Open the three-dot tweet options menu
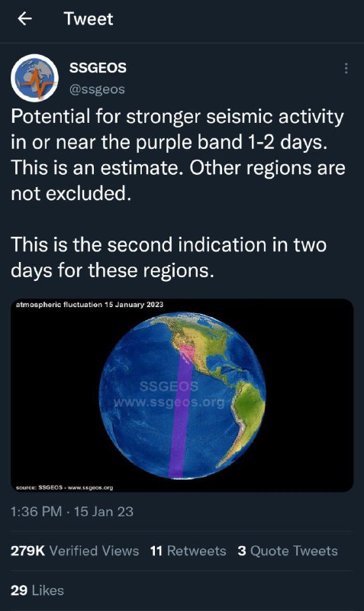The image size is (364, 611). (x=346, y=68)
